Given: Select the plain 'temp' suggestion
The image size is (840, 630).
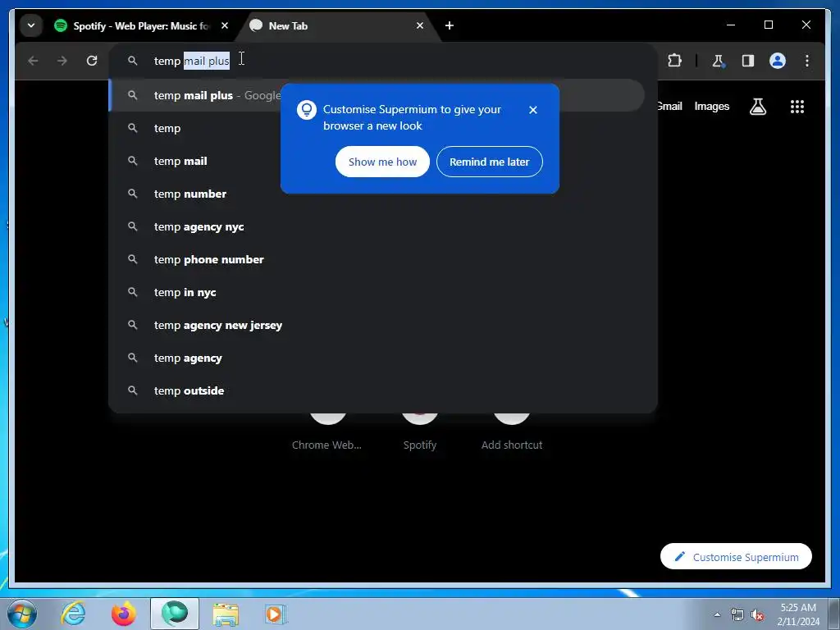Looking at the screenshot, I should [377, 129].
